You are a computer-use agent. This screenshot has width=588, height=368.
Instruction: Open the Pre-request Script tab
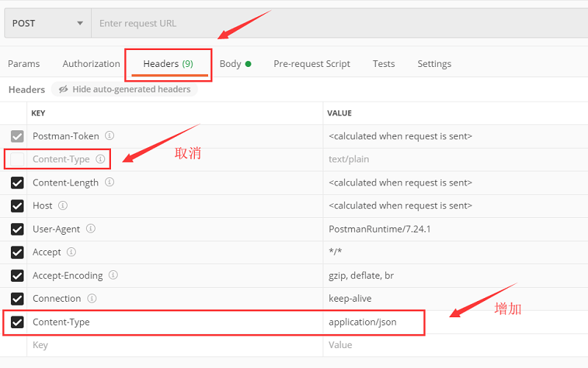pyautogui.click(x=312, y=64)
